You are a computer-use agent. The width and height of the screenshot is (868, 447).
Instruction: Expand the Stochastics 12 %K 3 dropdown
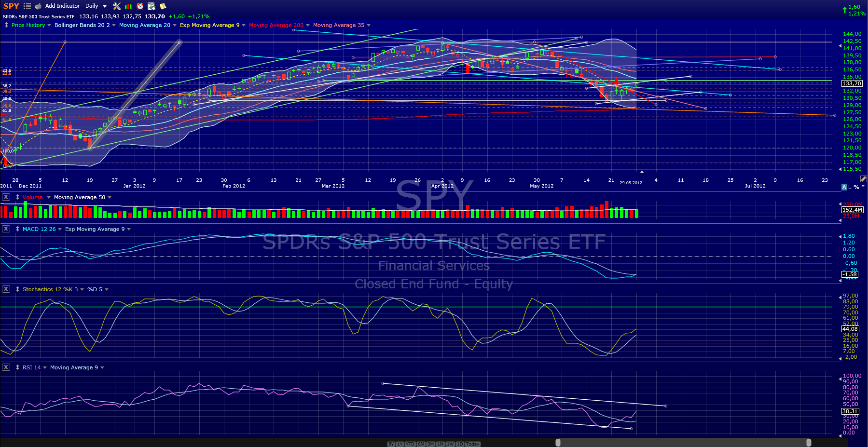coord(82,289)
